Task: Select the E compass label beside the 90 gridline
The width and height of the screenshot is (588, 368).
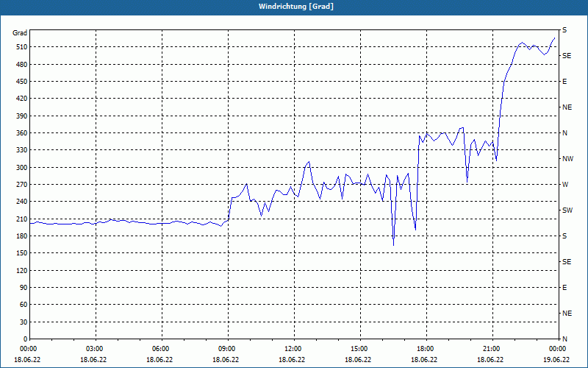Action: coord(564,288)
